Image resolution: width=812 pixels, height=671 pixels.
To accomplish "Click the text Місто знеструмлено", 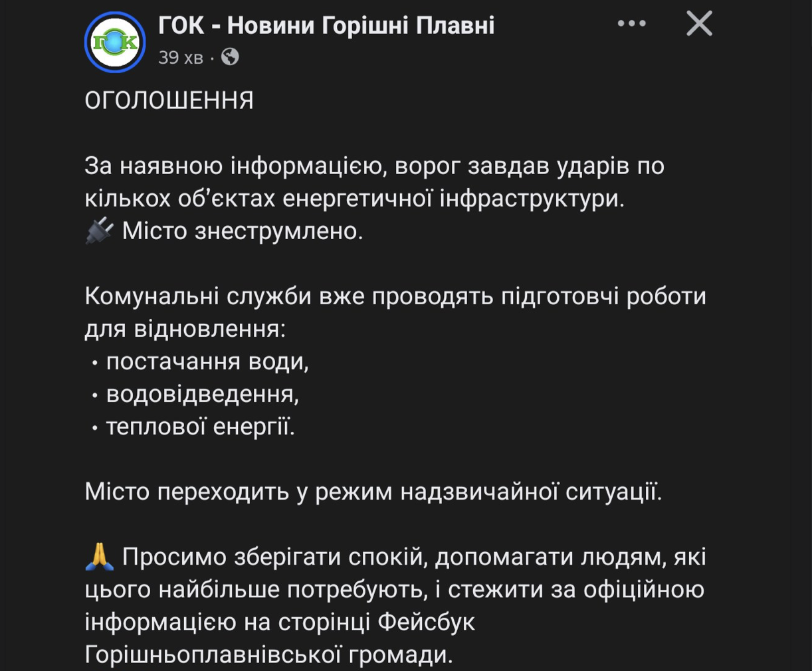I will coord(243,231).
